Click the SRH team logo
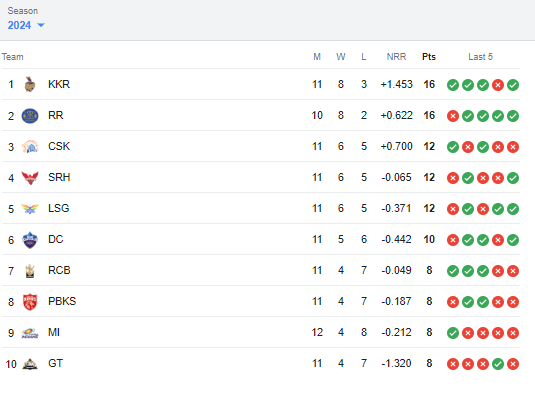Screen dimensions: 535x396 pyautogui.click(x=30, y=178)
